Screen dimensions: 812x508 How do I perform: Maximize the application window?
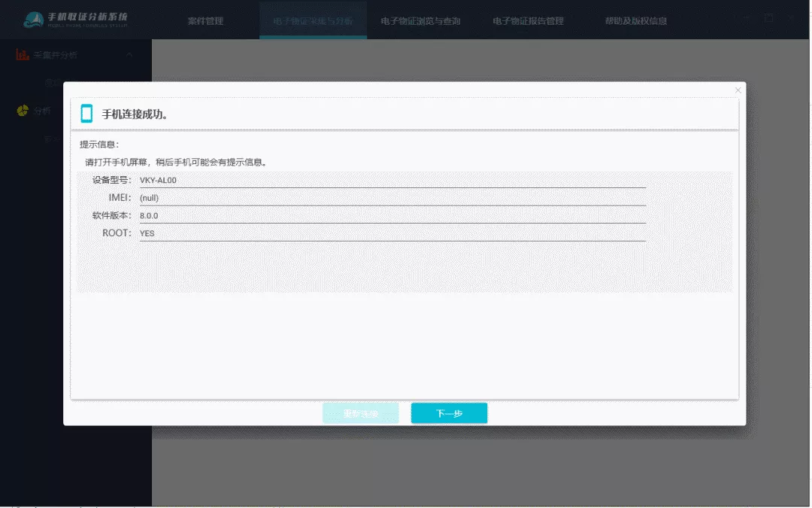[768, 18]
